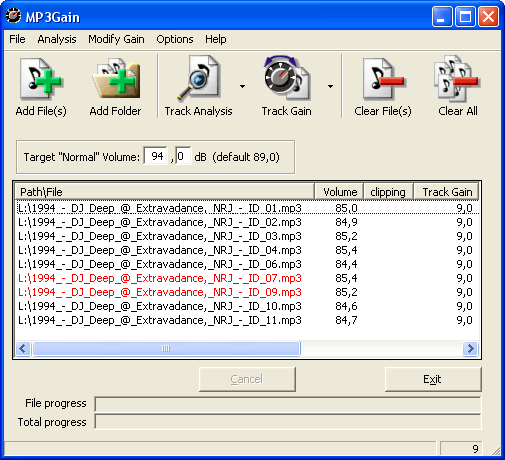Open the Help menu
This screenshot has width=505, height=460.
click(x=215, y=39)
